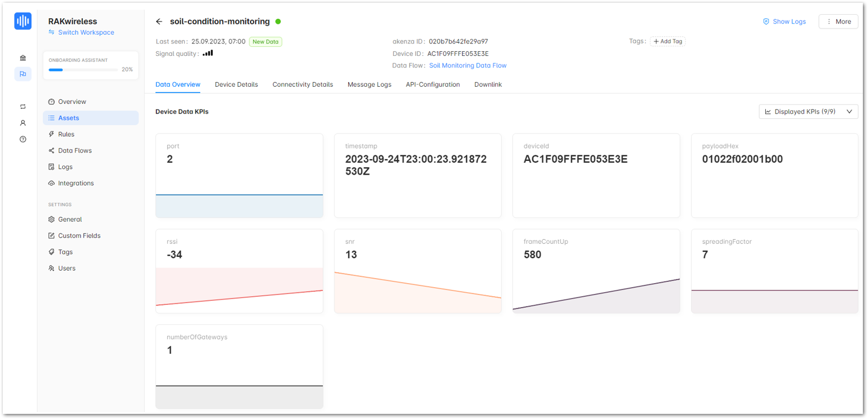Image resolution: width=868 pixels, height=419 pixels.
Task: Click the akenza ID value 020b7b642fe29a97
Action: point(458,42)
